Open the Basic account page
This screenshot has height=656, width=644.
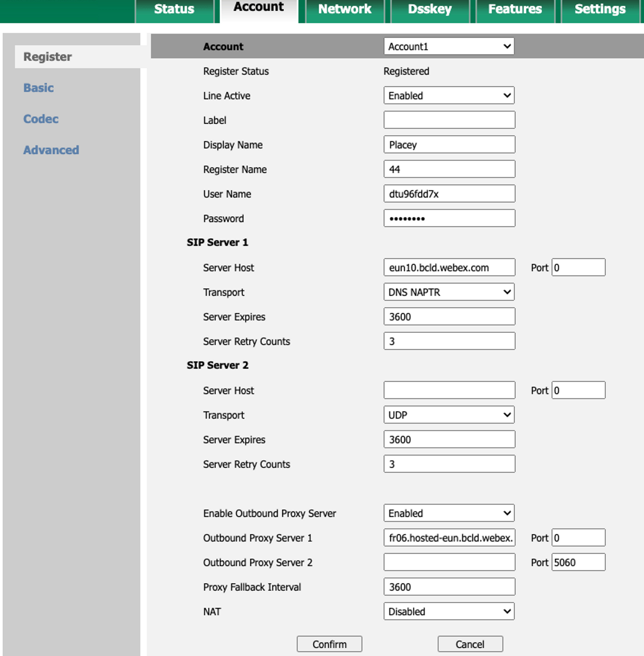click(x=39, y=88)
